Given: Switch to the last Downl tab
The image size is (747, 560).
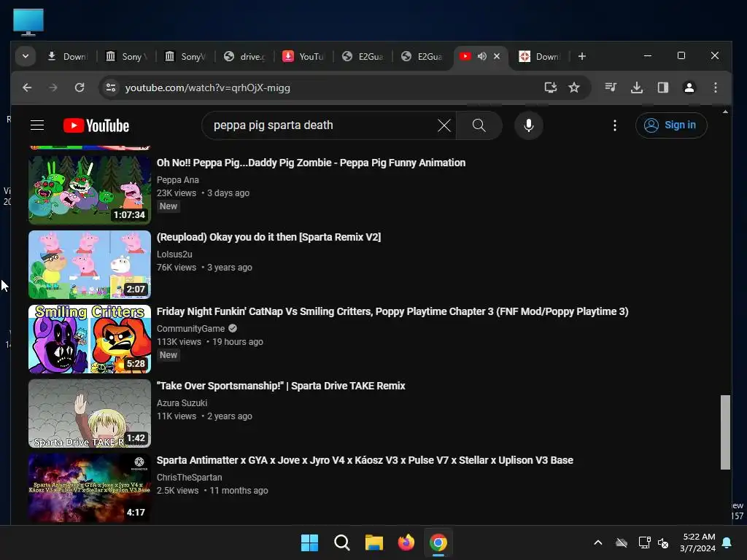Looking at the screenshot, I should click(x=540, y=57).
